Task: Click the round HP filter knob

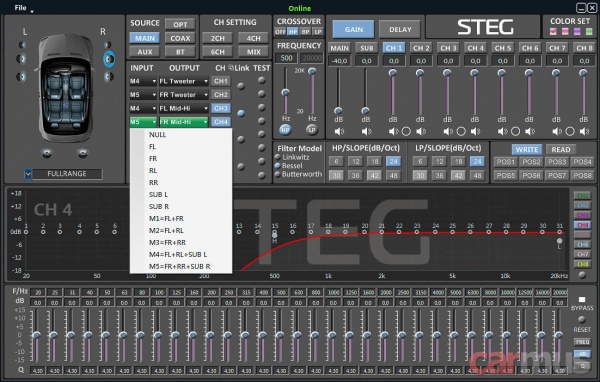Action: click(x=285, y=130)
